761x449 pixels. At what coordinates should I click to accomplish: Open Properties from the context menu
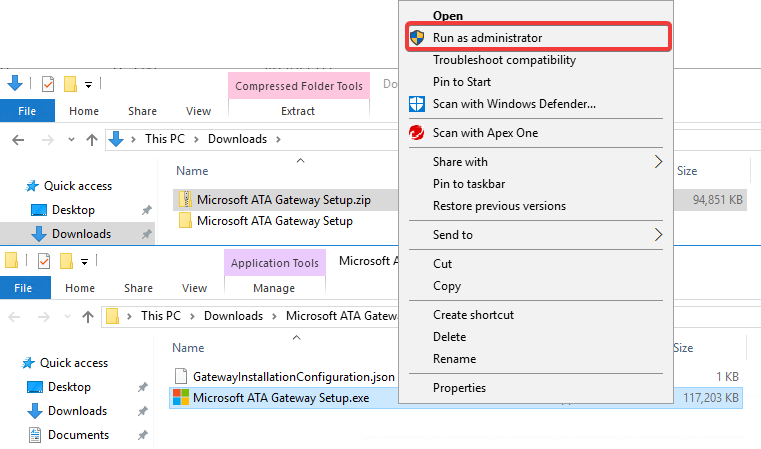tap(459, 388)
